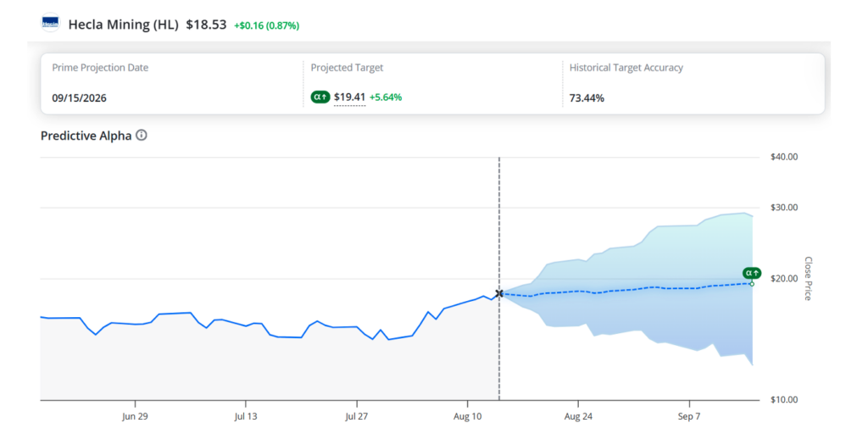Select the Aug 10 date tick
Image resolution: width=868 pixels, height=445 pixels.
pyautogui.click(x=468, y=416)
